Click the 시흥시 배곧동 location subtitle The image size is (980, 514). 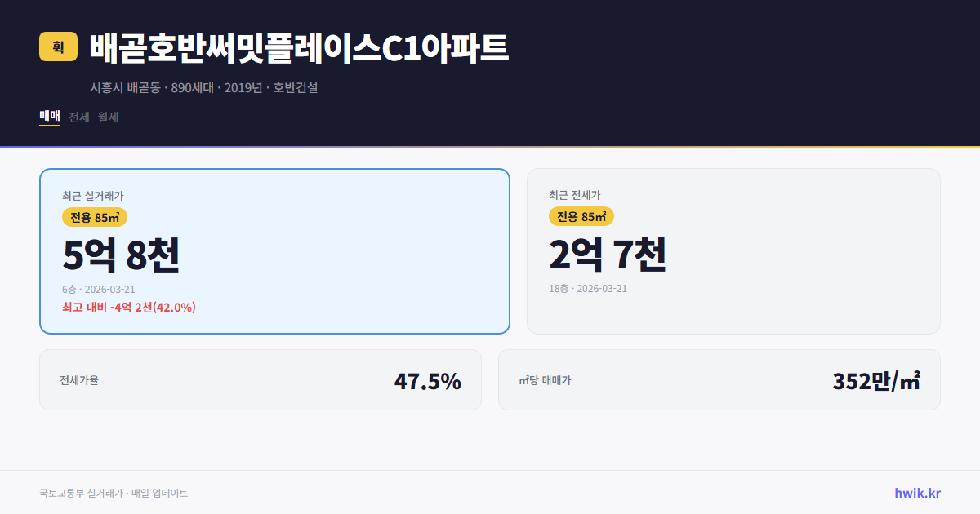coord(204,85)
